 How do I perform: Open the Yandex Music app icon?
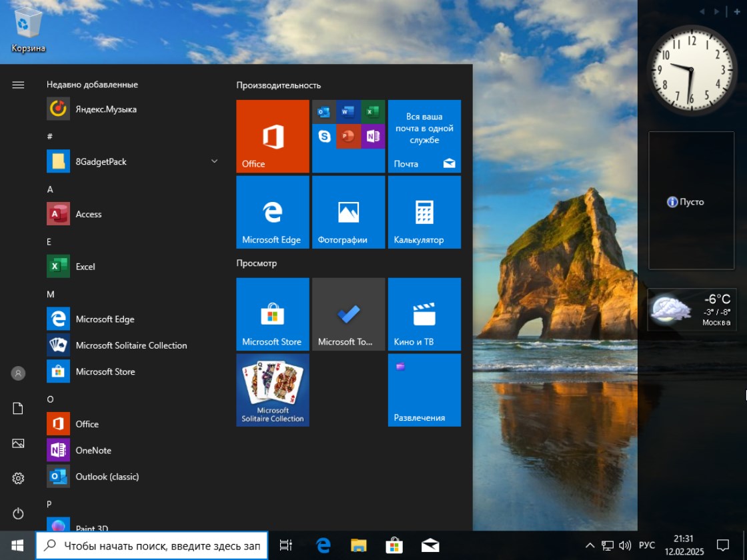58,109
